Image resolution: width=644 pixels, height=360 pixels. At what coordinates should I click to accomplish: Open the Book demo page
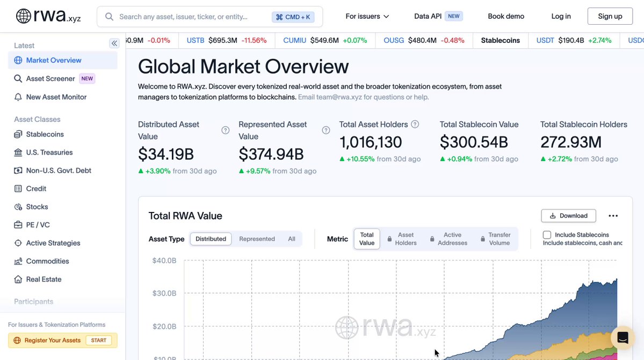(x=506, y=17)
